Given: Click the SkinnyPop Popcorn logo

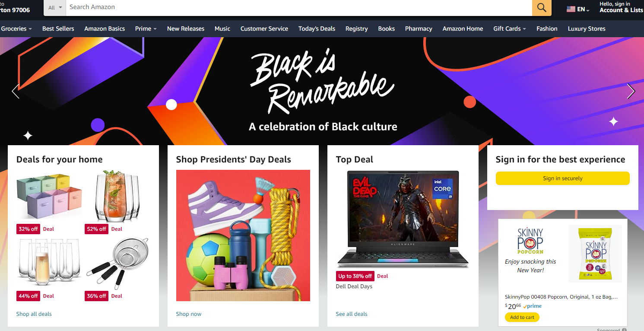Looking at the screenshot, I should 530,242.
